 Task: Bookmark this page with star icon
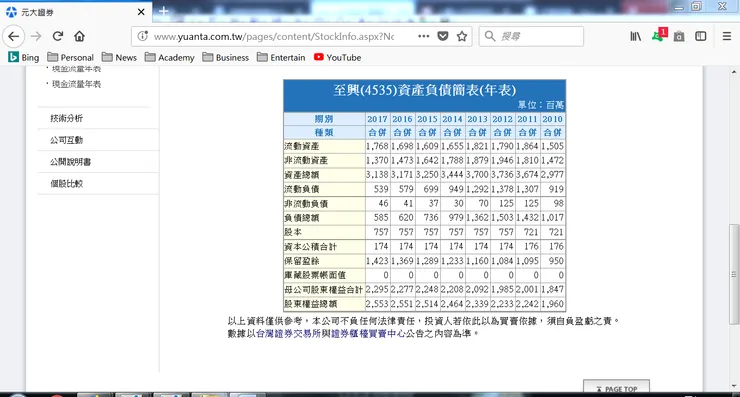click(x=462, y=36)
